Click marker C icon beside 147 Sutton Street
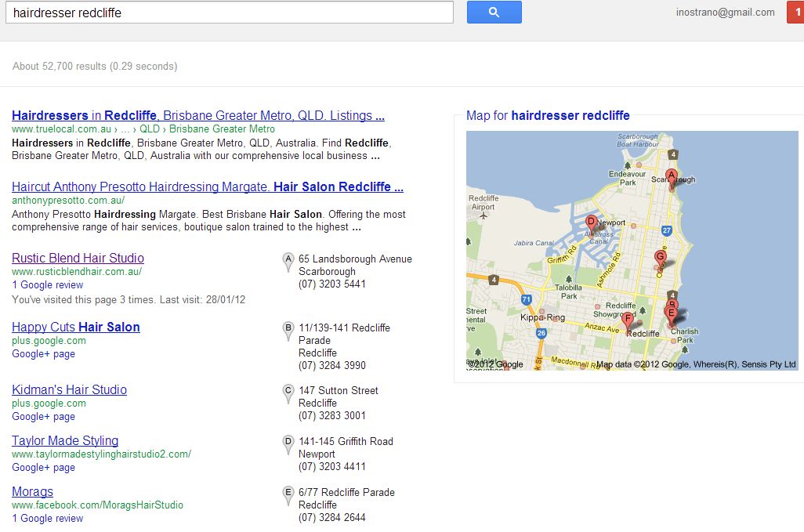 (288, 393)
